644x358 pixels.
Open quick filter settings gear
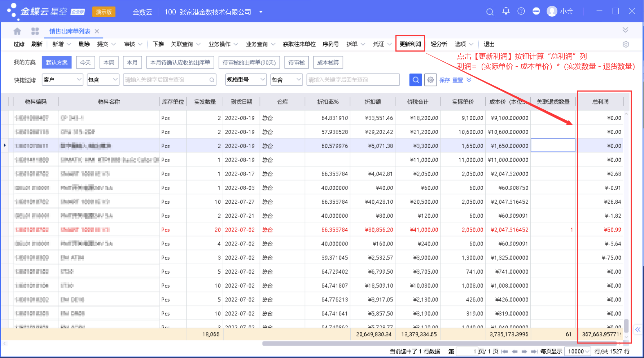click(x=430, y=80)
